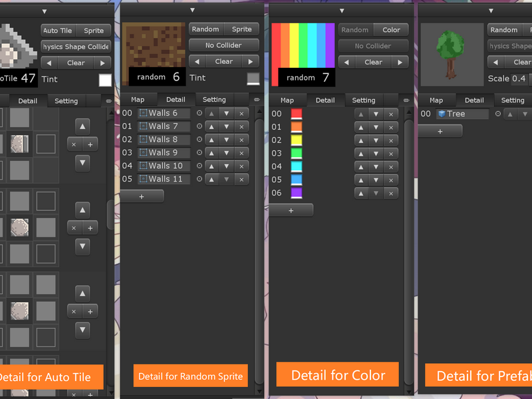Collapse the Auto Tile panel top arrow

point(44,11)
